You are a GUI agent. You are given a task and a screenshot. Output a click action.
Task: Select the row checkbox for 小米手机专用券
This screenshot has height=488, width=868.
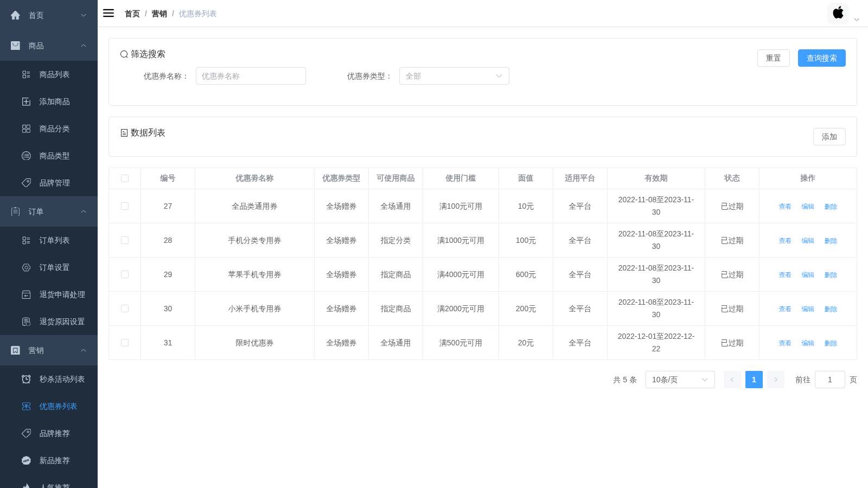coord(125,309)
